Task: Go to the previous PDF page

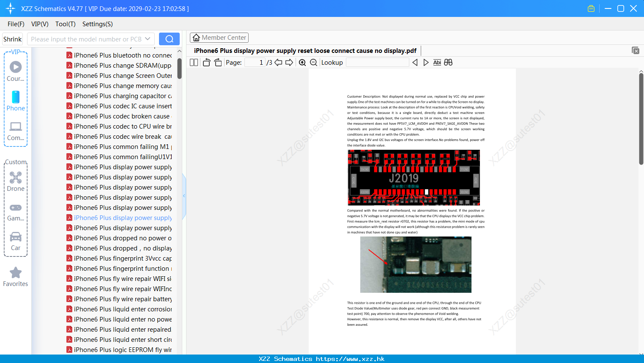Action: pos(278,62)
